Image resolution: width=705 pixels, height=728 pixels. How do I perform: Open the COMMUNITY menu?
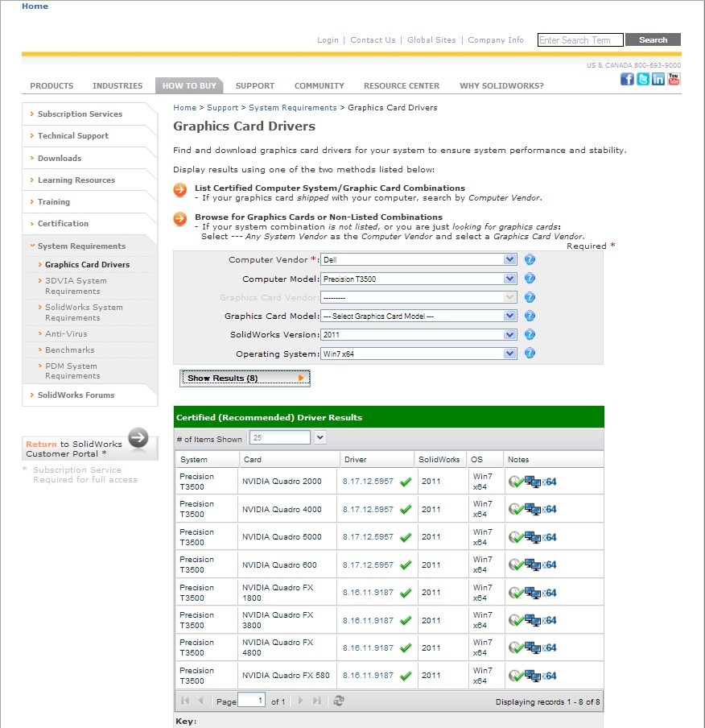tap(320, 86)
